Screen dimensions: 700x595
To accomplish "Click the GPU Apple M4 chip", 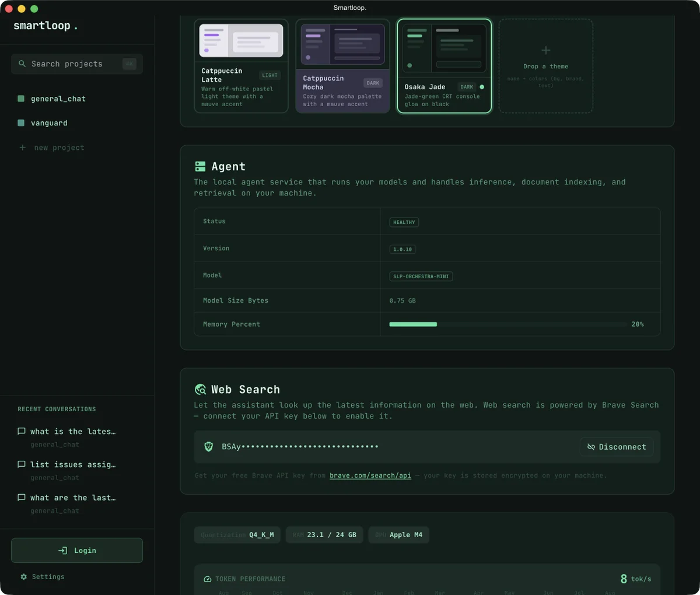I will pyautogui.click(x=399, y=535).
